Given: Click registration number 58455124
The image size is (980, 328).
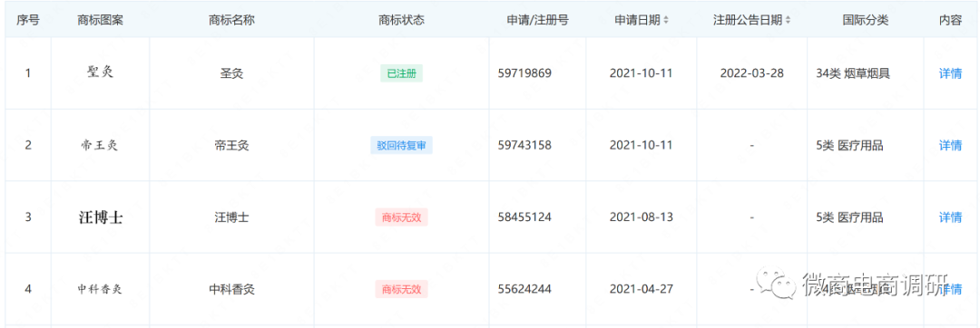Looking at the screenshot, I should [525, 217].
